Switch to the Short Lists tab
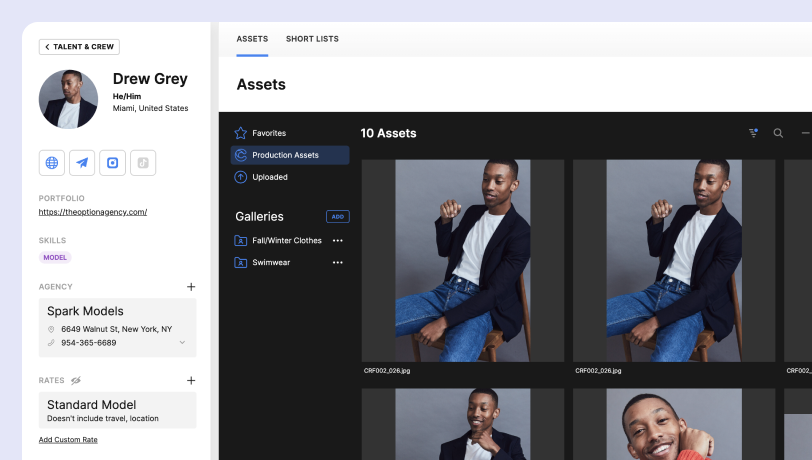This screenshot has width=812, height=460. click(312, 39)
